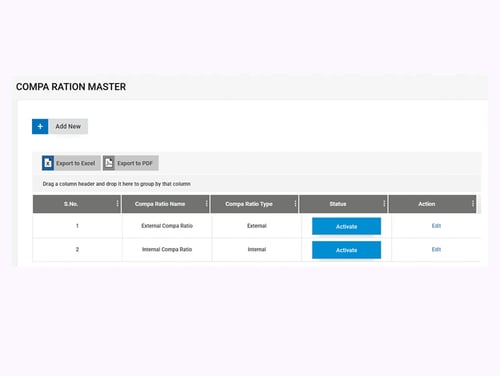The height and width of the screenshot is (376, 500).
Task: Click the Export to Excel button
Action: tap(71, 163)
